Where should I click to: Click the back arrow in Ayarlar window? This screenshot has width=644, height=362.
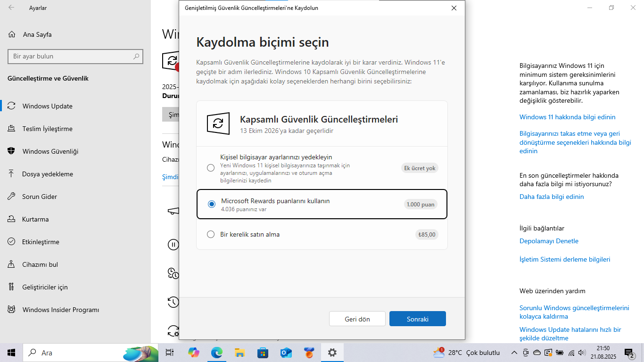point(11,8)
